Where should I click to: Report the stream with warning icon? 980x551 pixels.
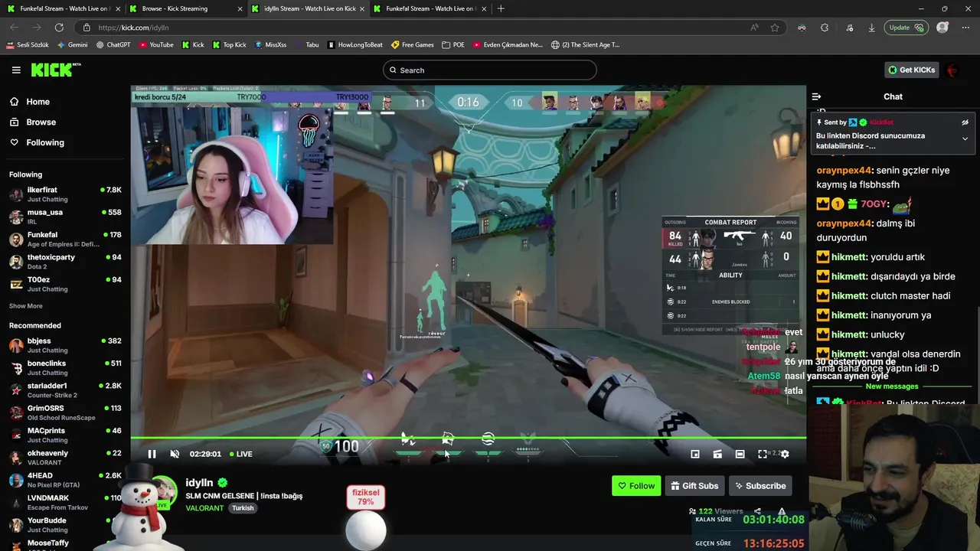(x=782, y=511)
